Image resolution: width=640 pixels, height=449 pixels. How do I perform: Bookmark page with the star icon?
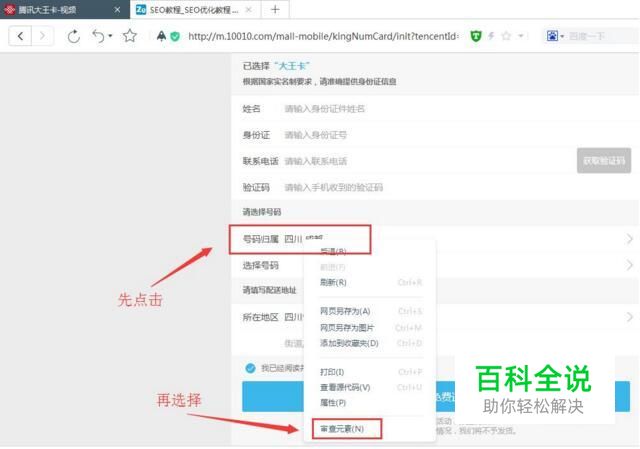pyautogui.click(x=130, y=36)
